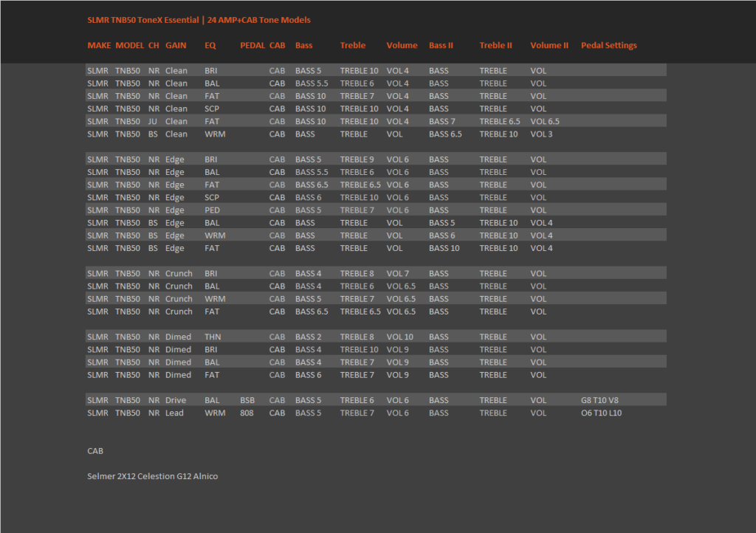
Task: Select the THN EQ cell
Action: click(213, 337)
